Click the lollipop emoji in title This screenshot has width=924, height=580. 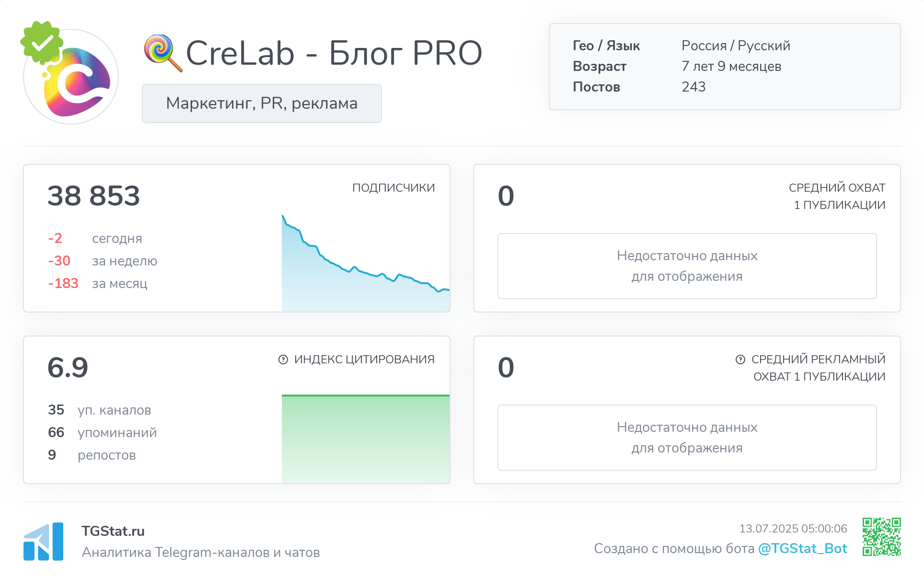[162, 52]
